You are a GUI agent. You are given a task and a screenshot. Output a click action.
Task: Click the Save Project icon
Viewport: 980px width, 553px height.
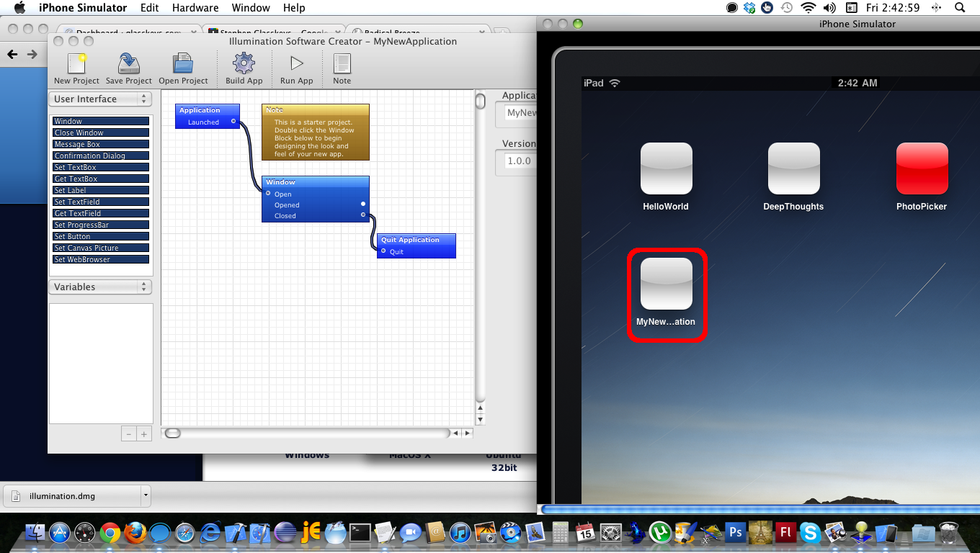click(129, 64)
